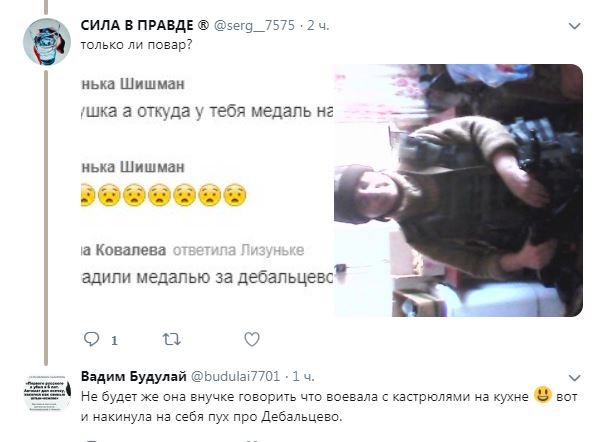Open Вадим Будулай's reply about кастрюлями на кухне
610x442 pixels.
click(329, 407)
